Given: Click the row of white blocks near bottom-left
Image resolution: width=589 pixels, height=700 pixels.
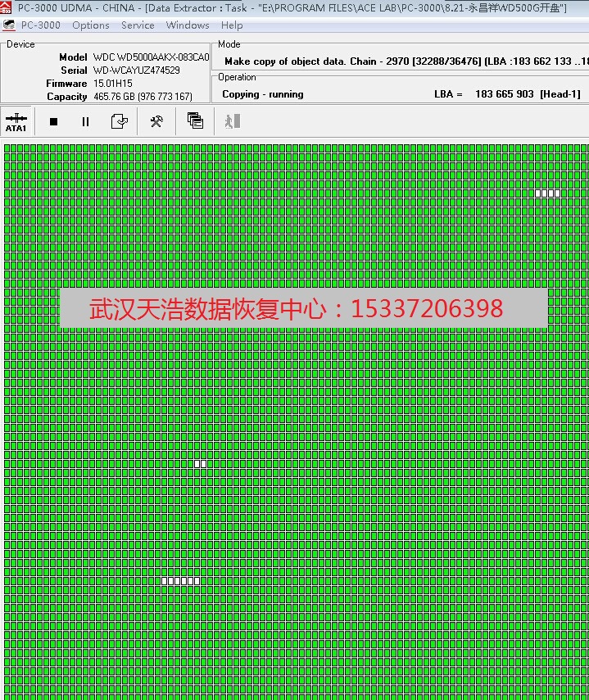Looking at the screenshot, I should (180, 581).
